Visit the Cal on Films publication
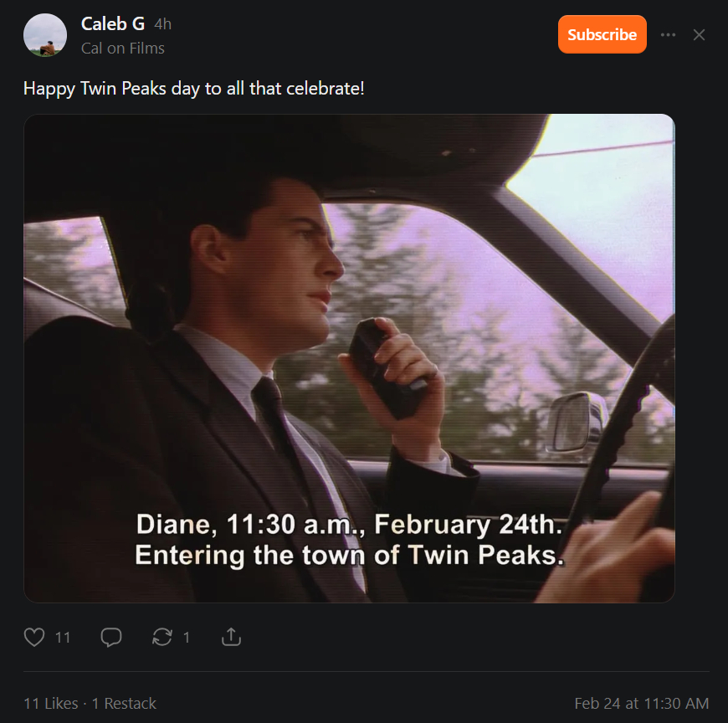This screenshot has height=723, width=728. coord(122,49)
